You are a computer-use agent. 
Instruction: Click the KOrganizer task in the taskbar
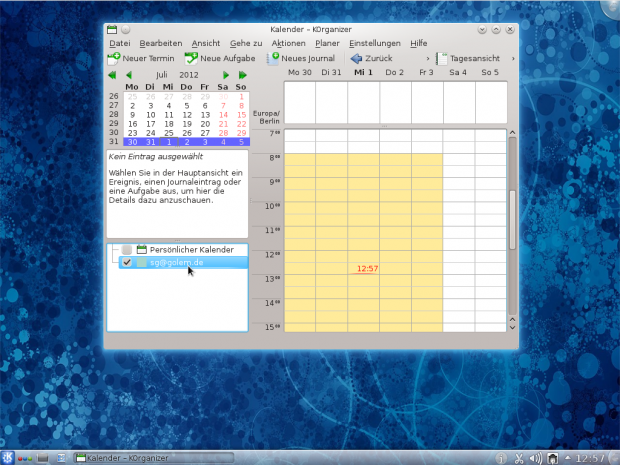coord(153,458)
